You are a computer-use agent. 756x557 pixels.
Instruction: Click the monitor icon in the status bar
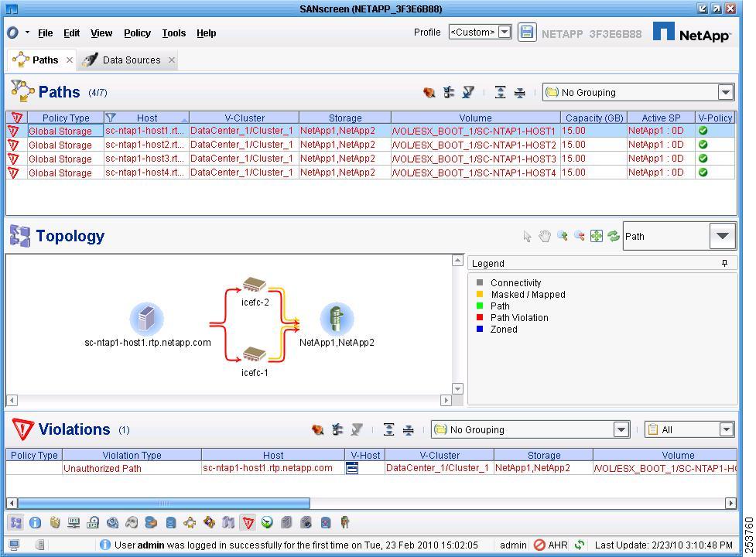[x=14, y=545]
